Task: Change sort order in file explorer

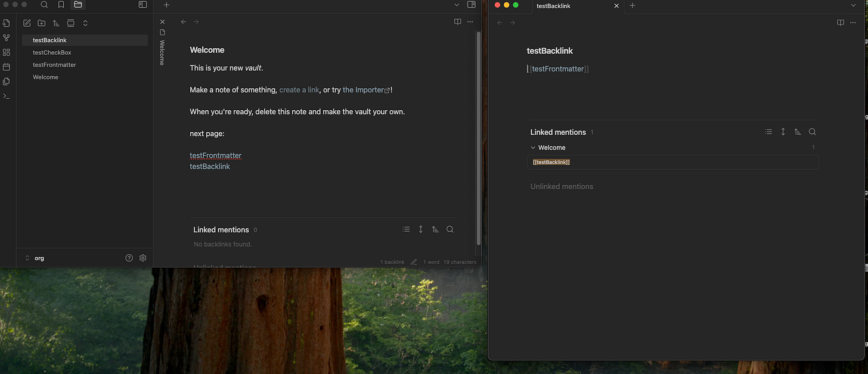Action: pos(56,23)
